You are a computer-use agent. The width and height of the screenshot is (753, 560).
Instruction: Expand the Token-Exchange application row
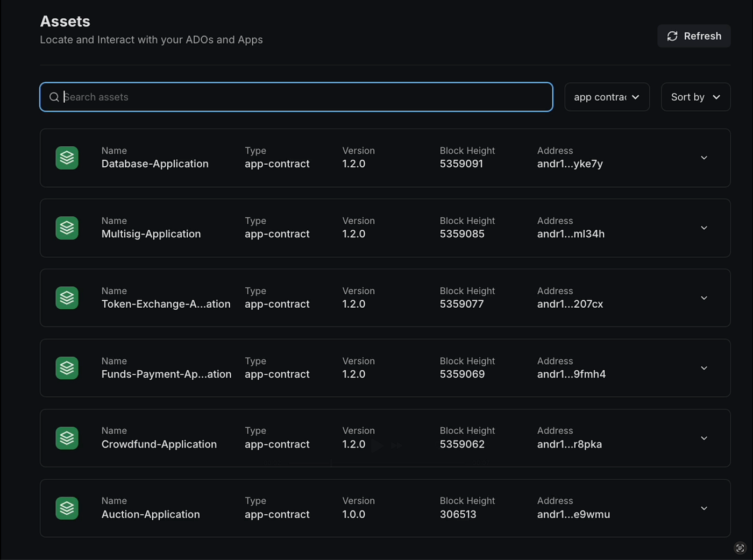point(704,298)
